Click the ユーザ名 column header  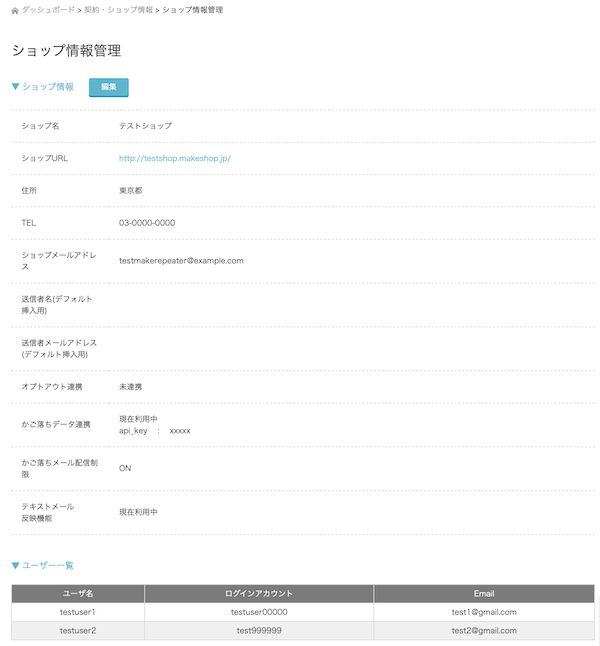(78, 594)
